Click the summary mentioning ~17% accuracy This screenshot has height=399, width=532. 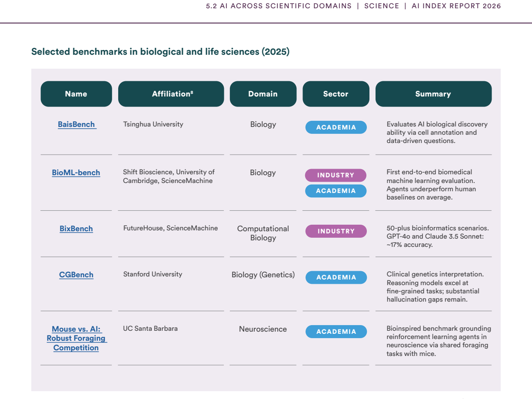(438, 236)
